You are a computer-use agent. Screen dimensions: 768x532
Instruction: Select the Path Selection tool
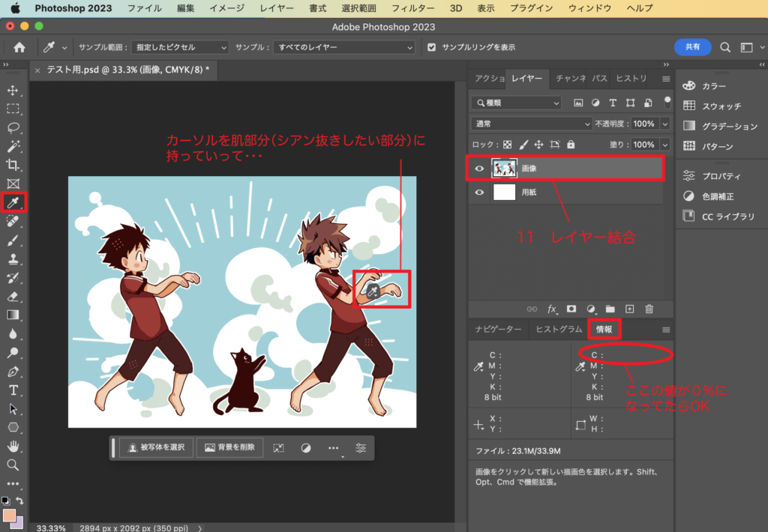13,408
